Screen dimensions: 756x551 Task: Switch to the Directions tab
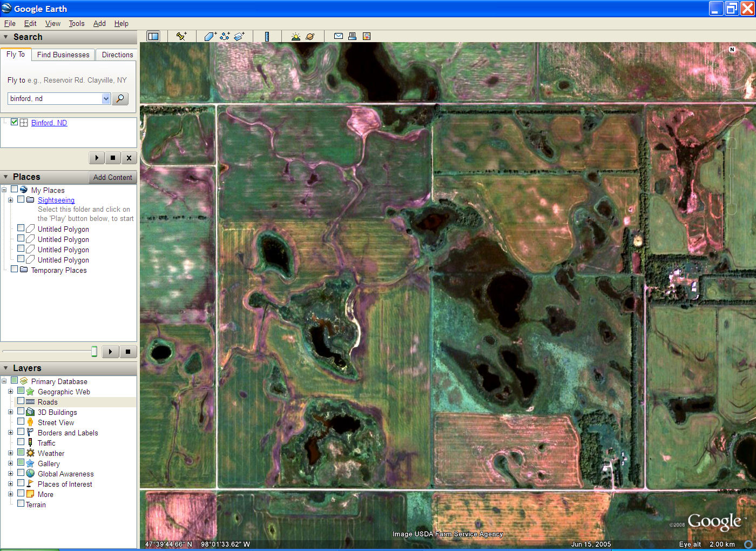tap(117, 55)
